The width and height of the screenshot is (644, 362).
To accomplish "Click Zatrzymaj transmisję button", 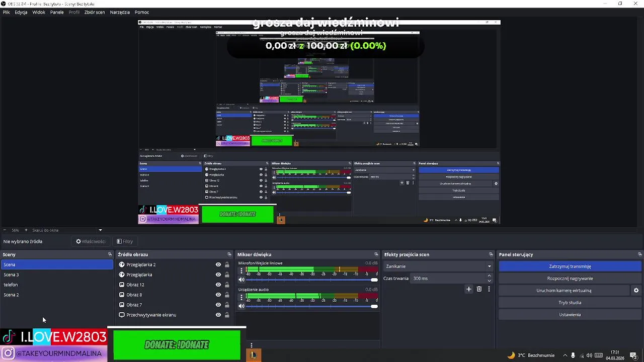I will point(570,266).
